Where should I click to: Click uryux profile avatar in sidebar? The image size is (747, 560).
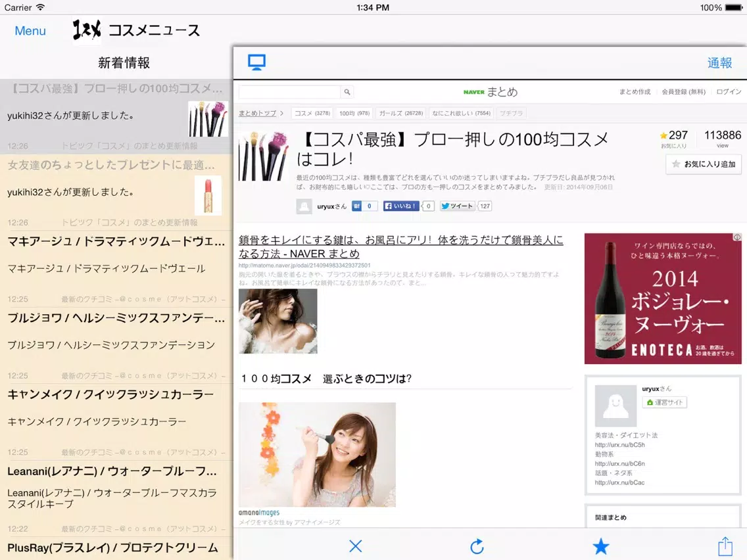(x=615, y=406)
